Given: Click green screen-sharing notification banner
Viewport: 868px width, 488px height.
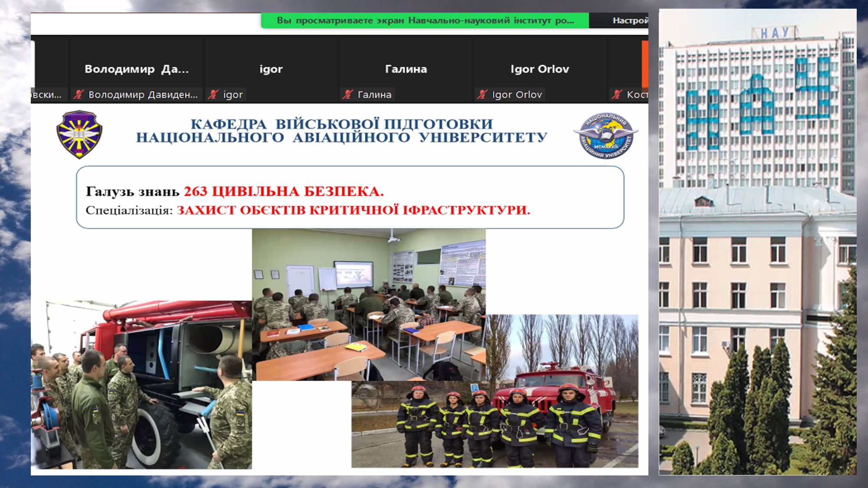Looking at the screenshot, I should pos(424,20).
